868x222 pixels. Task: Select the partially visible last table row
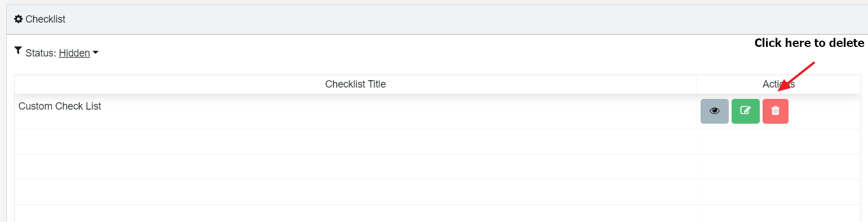coord(437,214)
